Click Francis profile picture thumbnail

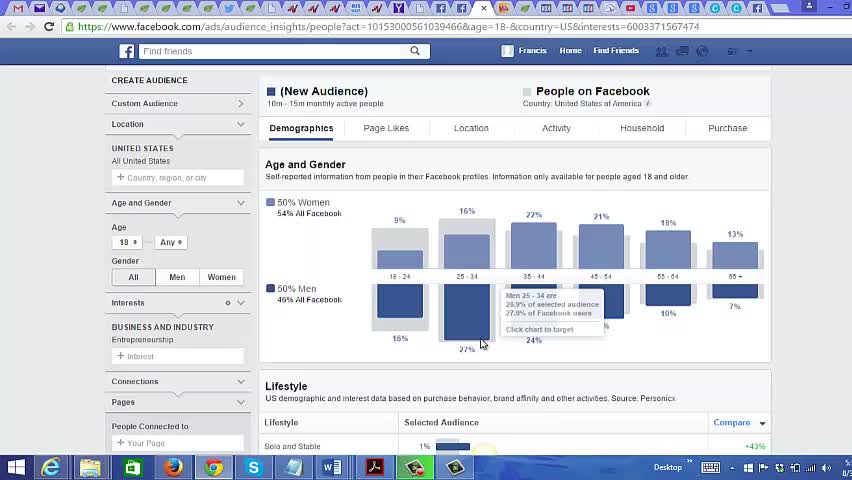507,51
